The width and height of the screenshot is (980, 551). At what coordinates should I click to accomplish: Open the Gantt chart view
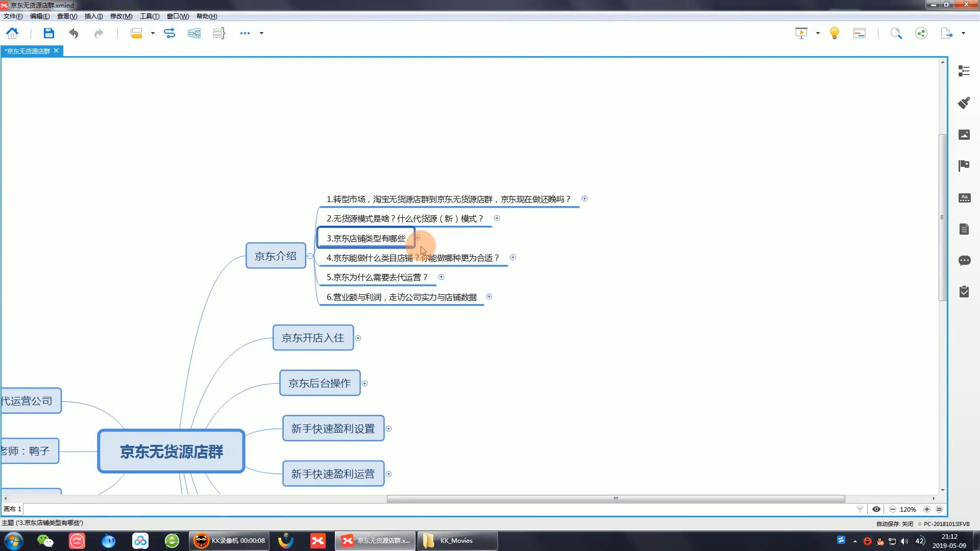click(x=860, y=33)
